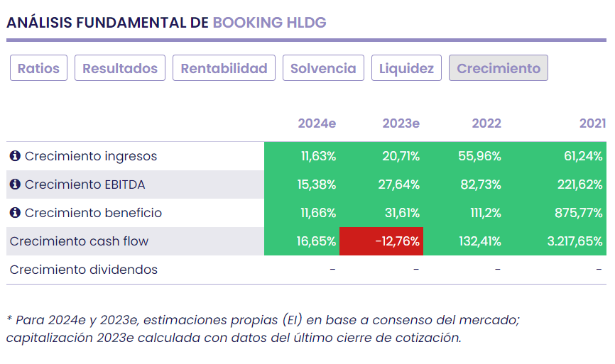Select the Crecimiento dividendos row label
Screen dimensions: 615x364
(83, 270)
